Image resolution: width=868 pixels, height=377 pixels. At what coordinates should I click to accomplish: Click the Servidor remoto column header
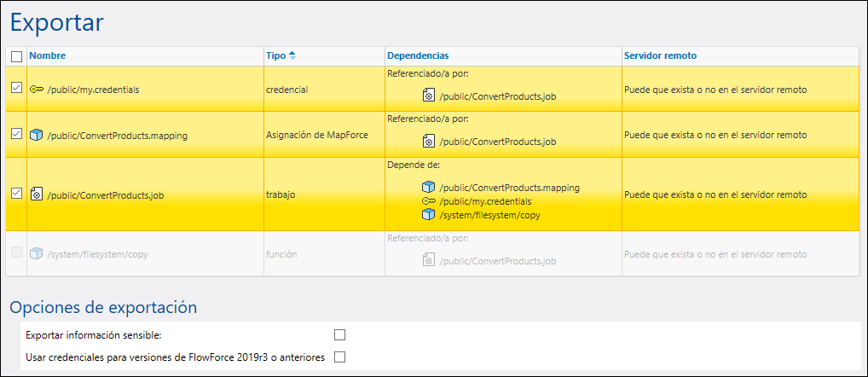659,55
